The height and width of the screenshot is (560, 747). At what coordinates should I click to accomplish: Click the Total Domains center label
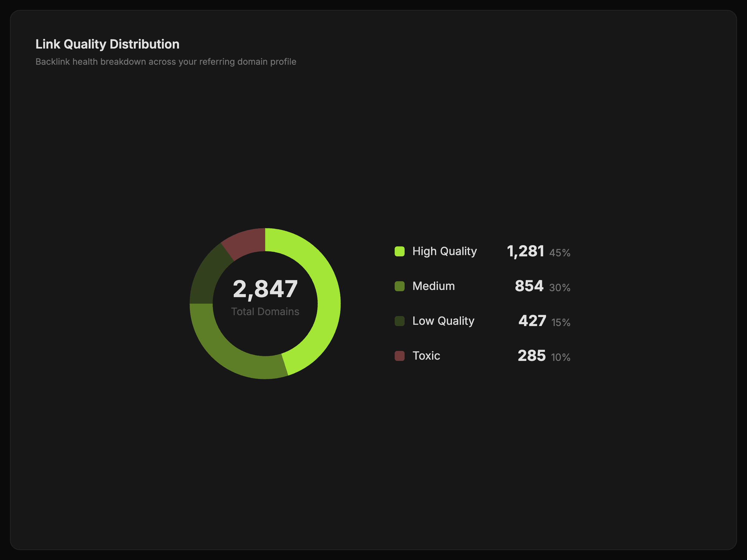[265, 311]
